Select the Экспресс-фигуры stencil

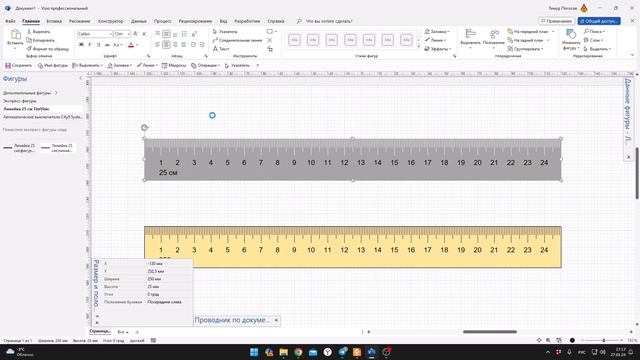[20, 101]
